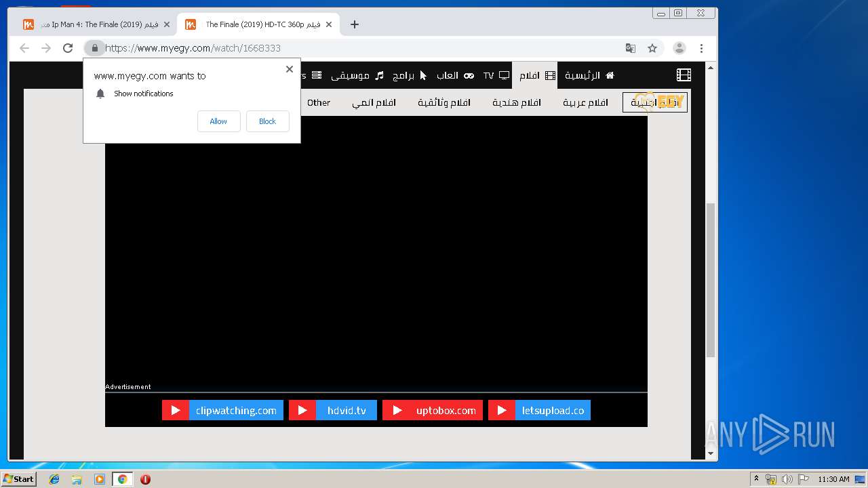
Task: Select the افلام انمي category
Action: pyautogui.click(x=374, y=102)
